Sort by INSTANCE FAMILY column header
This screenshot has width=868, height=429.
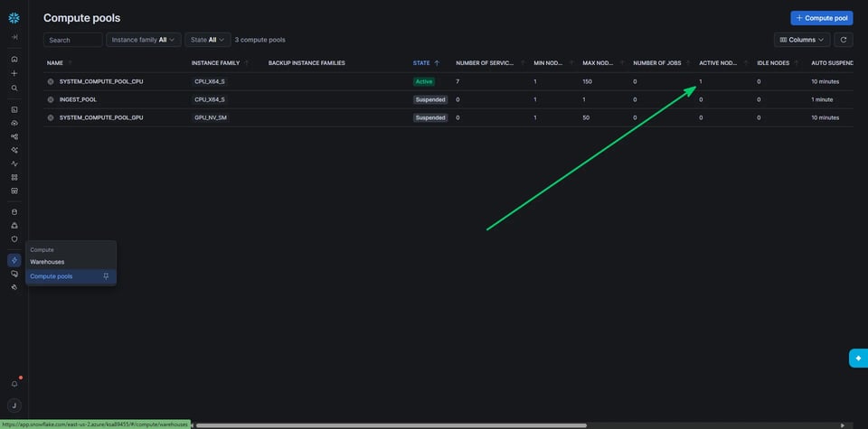click(215, 63)
